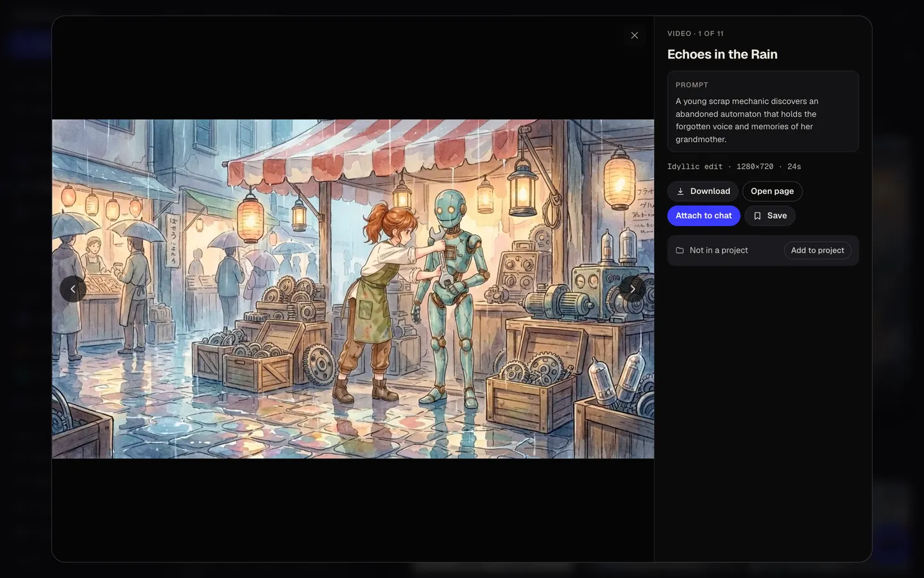Screen dimensions: 924x578
Task: Click the 'Not in a project' status text
Action: (719, 250)
